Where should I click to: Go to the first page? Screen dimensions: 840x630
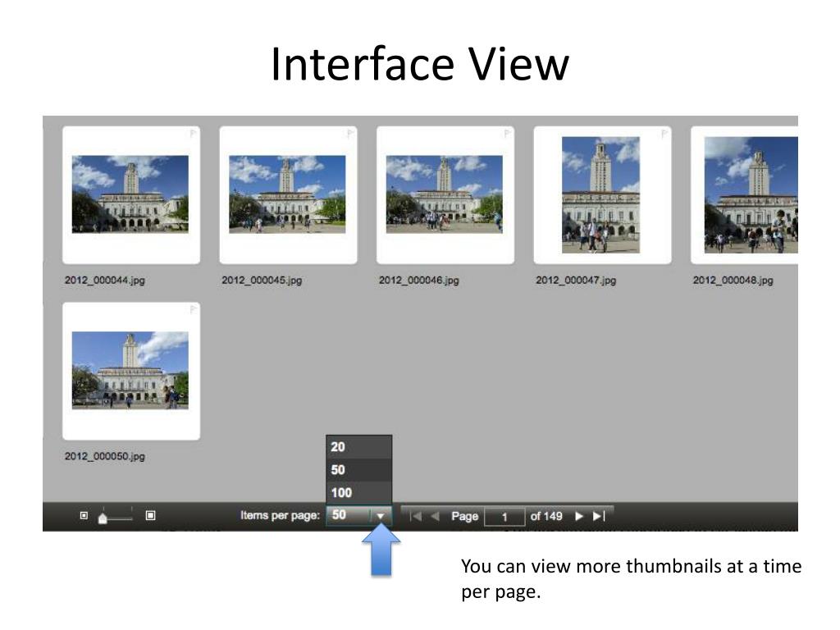(x=415, y=516)
